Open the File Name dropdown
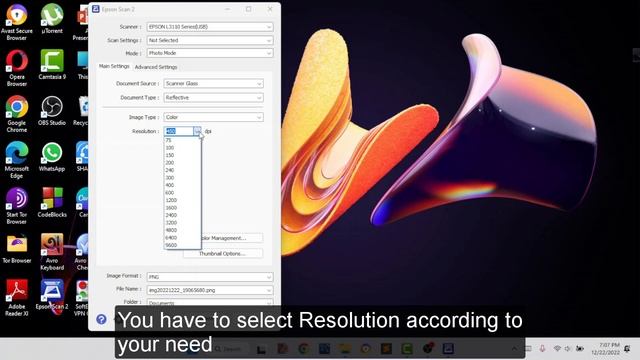 tap(210, 290)
